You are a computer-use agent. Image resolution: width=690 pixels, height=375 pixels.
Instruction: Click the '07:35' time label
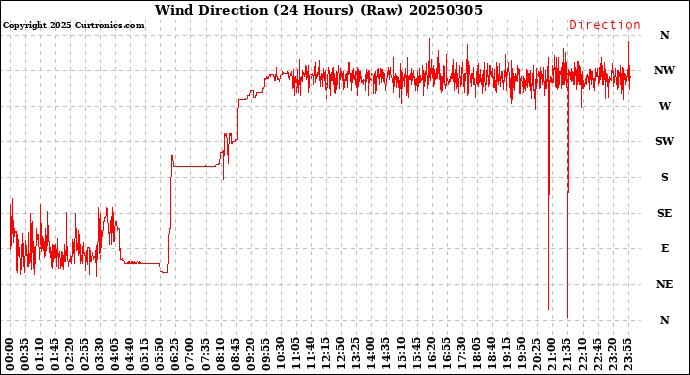(206, 354)
